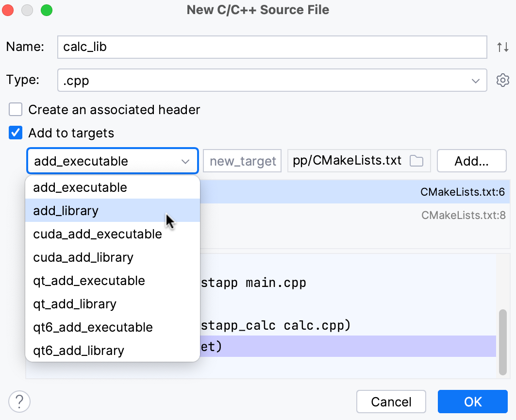Click the swap name fields arrows icon
Screen dimensions: 516x420
(x=502, y=47)
